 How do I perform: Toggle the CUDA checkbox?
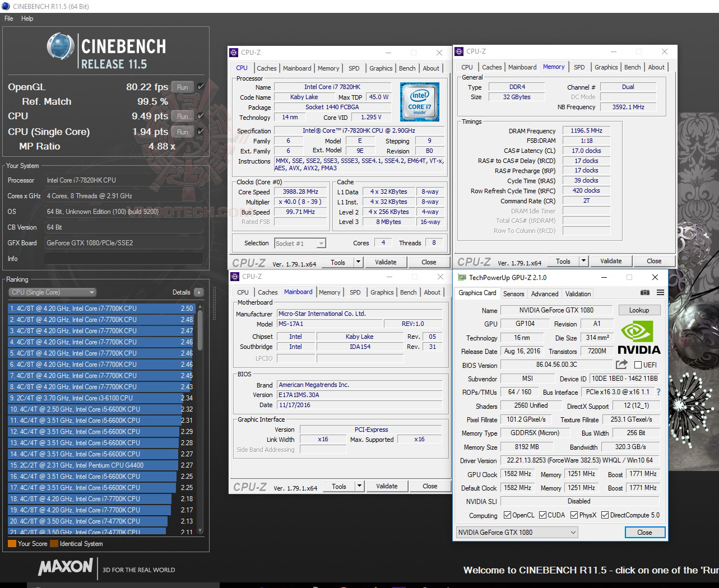(542, 515)
